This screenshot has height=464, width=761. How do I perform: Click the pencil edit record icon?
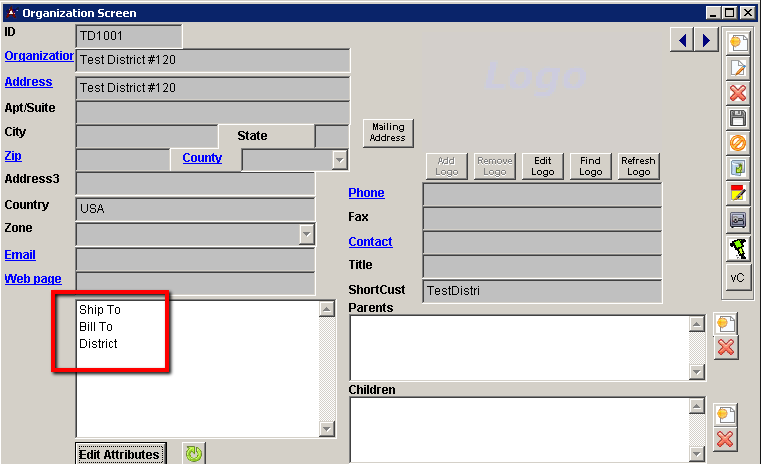pos(738,68)
